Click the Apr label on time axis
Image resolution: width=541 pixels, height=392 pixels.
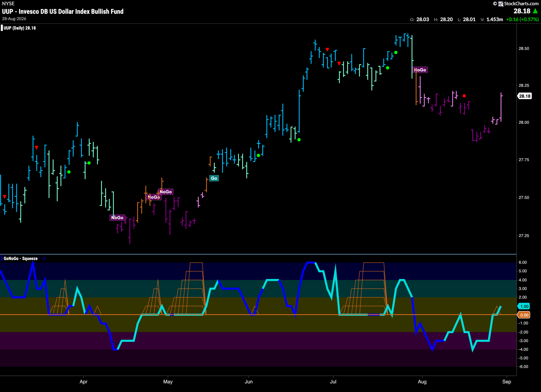[x=83, y=381]
